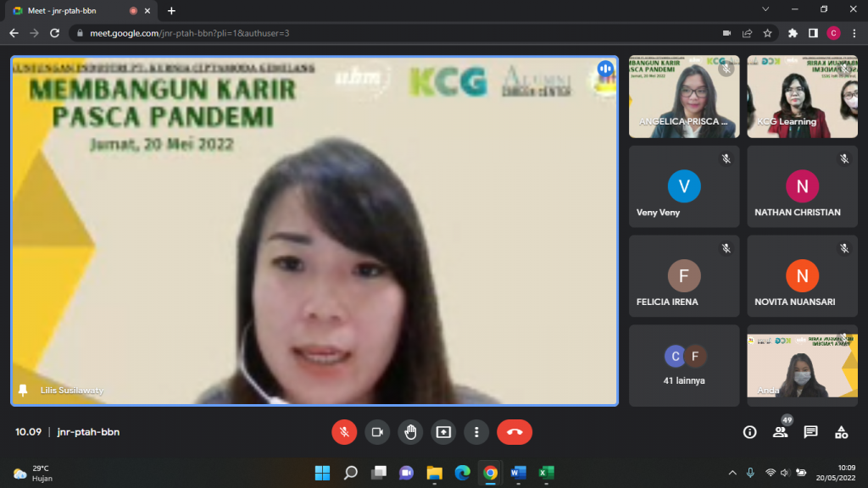Select Veny Veny participant tile
Screen dimensions: 868x488
coord(684,186)
